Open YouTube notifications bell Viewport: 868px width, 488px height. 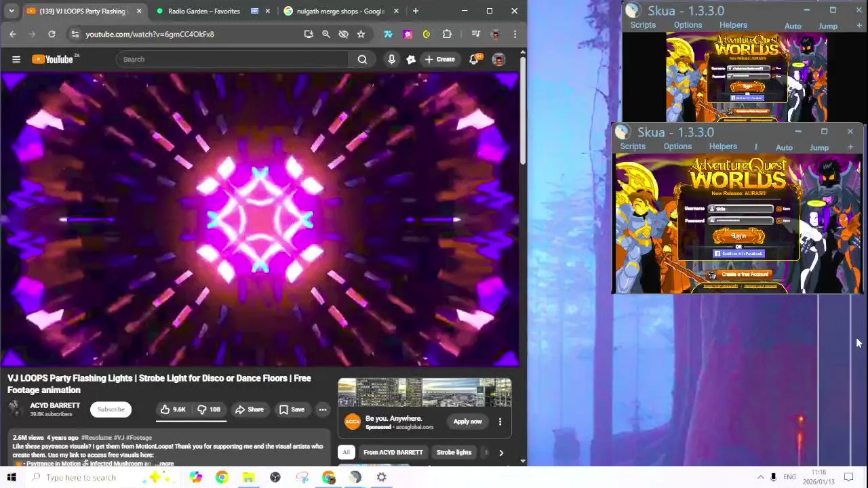point(474,60)
